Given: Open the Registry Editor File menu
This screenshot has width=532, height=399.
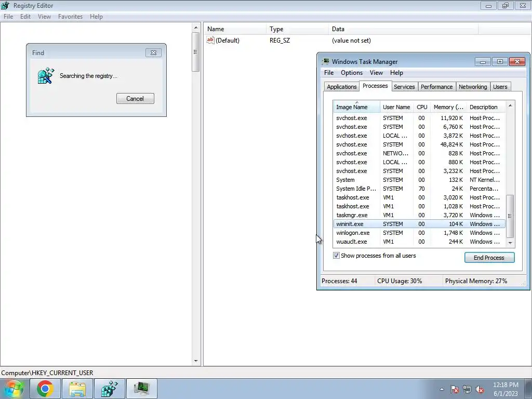Looking at the screenshot, I should click(x=8, y=16).
